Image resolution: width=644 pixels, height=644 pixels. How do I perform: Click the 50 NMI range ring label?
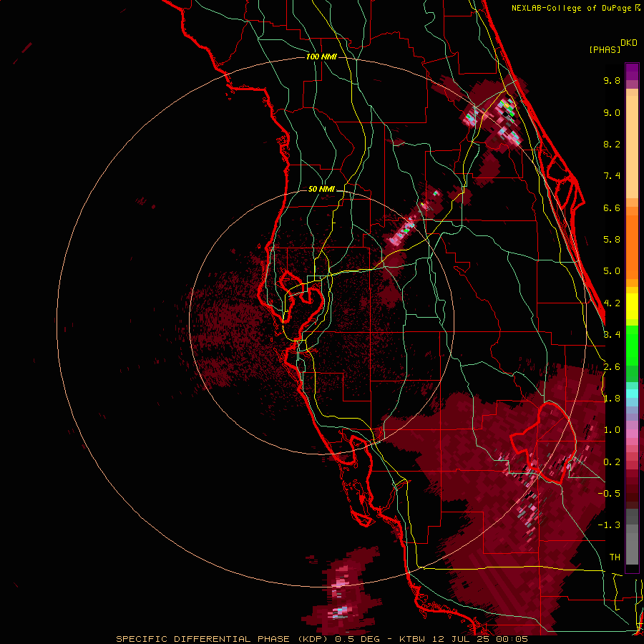point(321,190)
